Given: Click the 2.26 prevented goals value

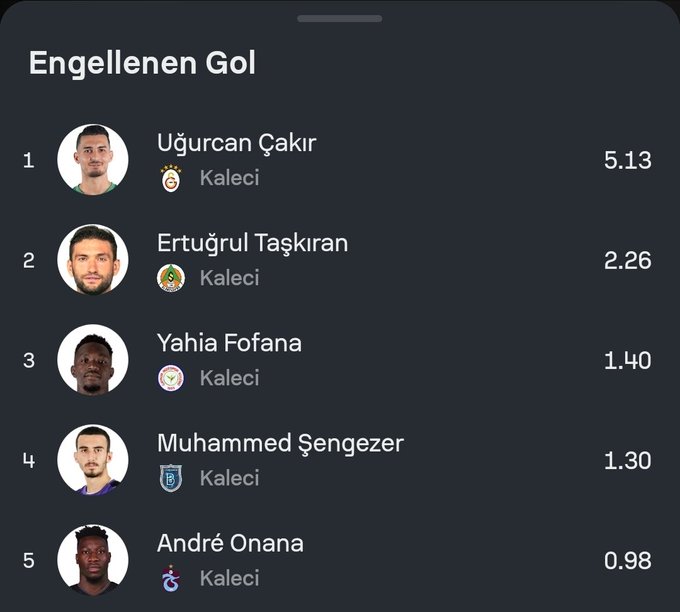Looking at the screenshot, I should tap(627, 260).
